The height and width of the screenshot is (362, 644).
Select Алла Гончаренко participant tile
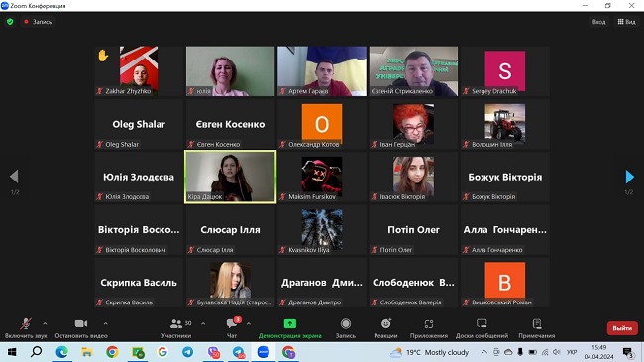[505, 230]
